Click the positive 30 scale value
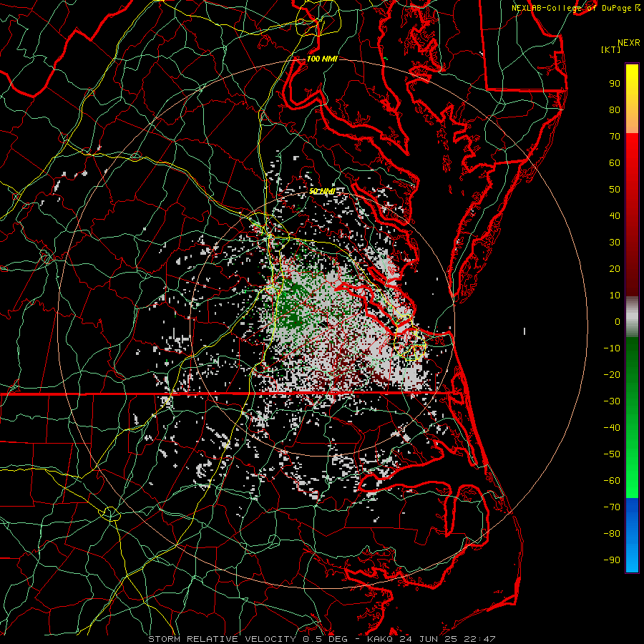 (615, 243)
